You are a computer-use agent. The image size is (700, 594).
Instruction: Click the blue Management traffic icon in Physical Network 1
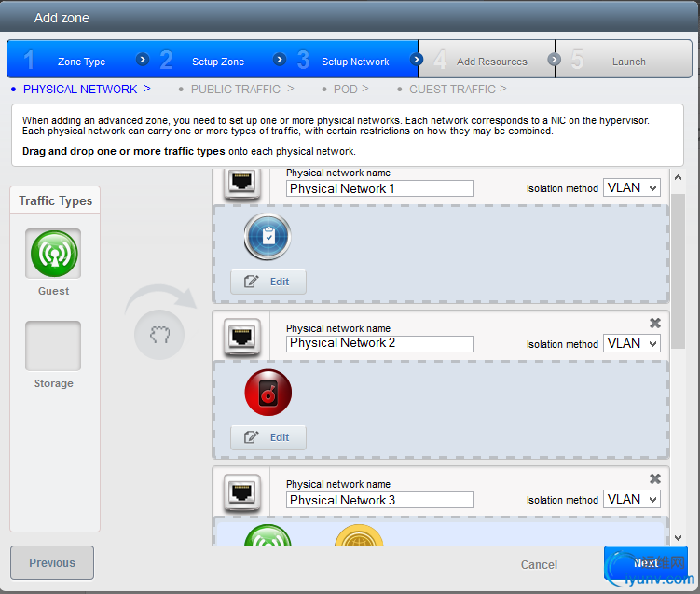(268, 237)
